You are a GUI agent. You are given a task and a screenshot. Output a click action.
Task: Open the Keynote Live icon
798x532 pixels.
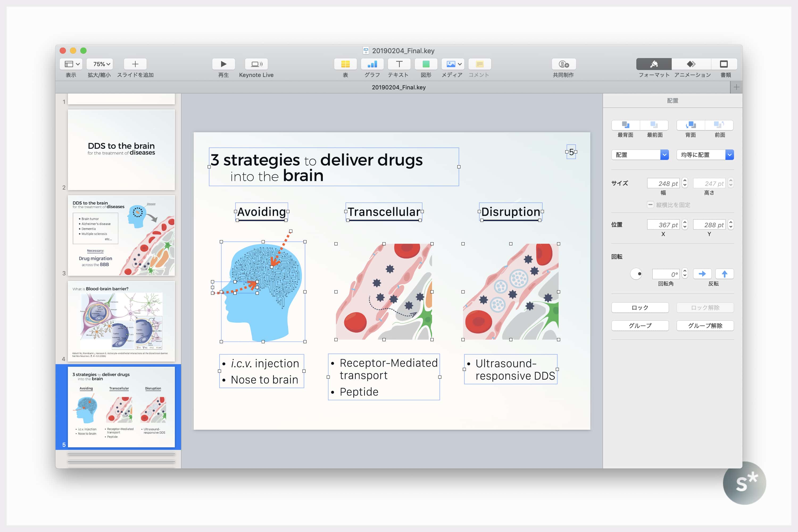coord(256,64)
